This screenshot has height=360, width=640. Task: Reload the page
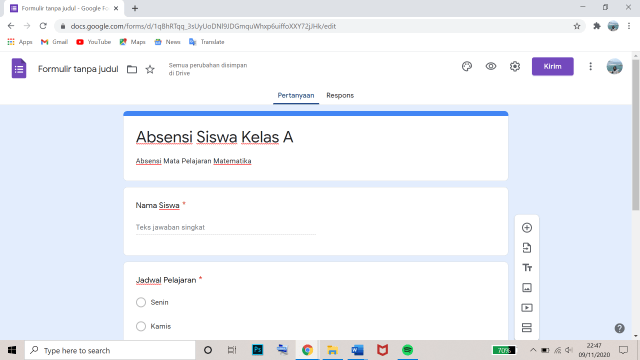click(x=43, y=26)
